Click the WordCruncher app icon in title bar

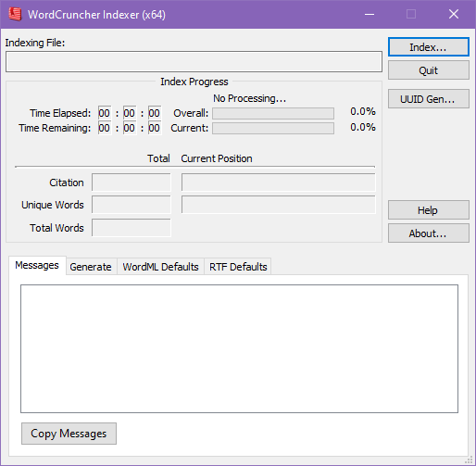15,14
